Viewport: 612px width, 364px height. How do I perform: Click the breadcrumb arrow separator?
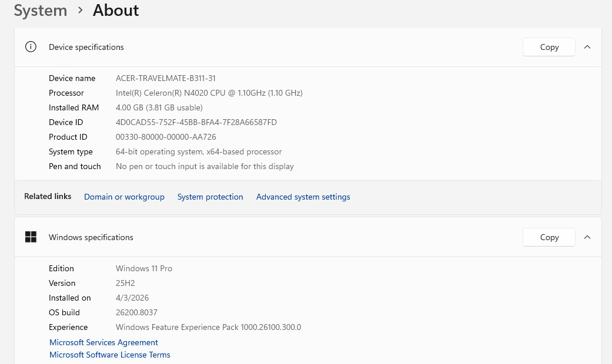point(80,10)
